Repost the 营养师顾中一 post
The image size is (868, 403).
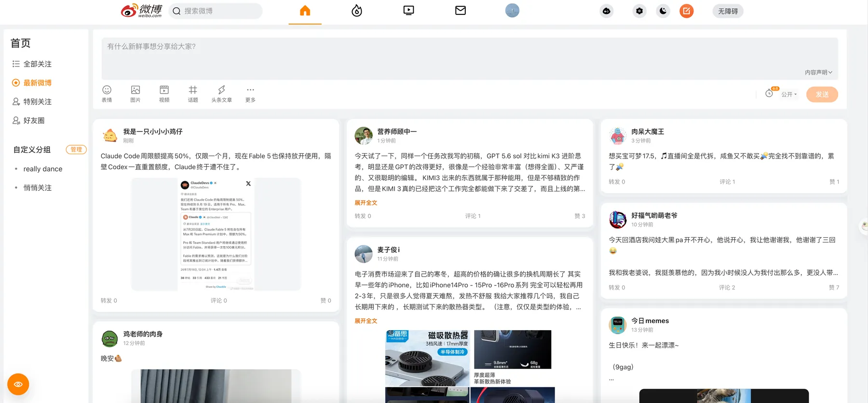point(363,216)
